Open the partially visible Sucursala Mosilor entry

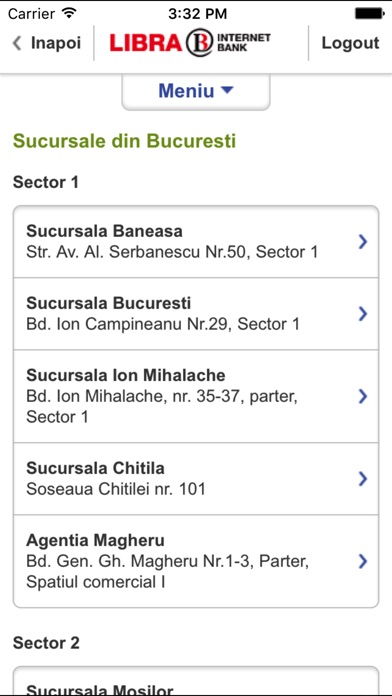pyautogui.click(x=196, y=681)
